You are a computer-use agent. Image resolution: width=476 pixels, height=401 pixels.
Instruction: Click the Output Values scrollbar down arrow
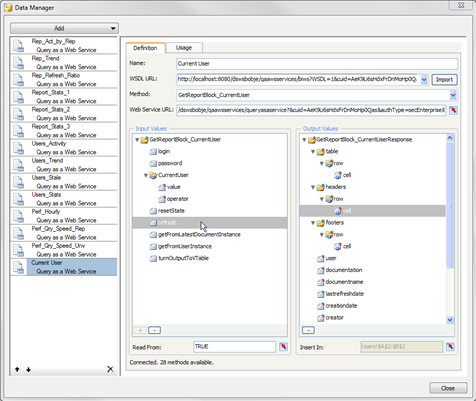[450, 320]
